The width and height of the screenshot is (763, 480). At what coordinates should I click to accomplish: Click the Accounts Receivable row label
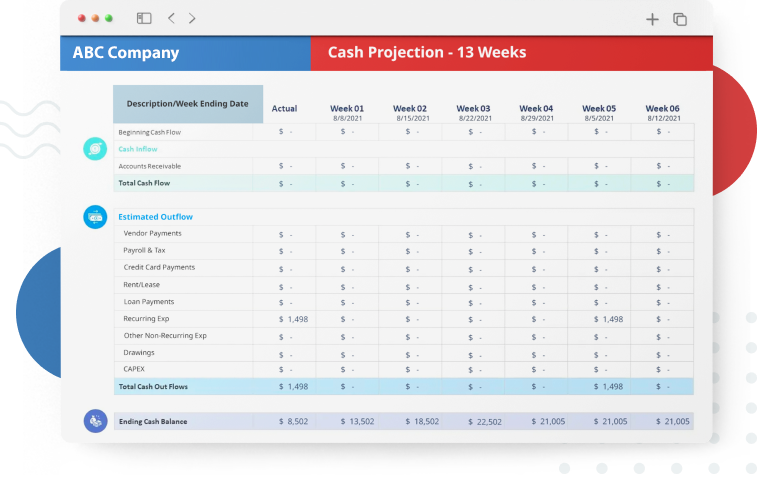[x=149, y=166]
